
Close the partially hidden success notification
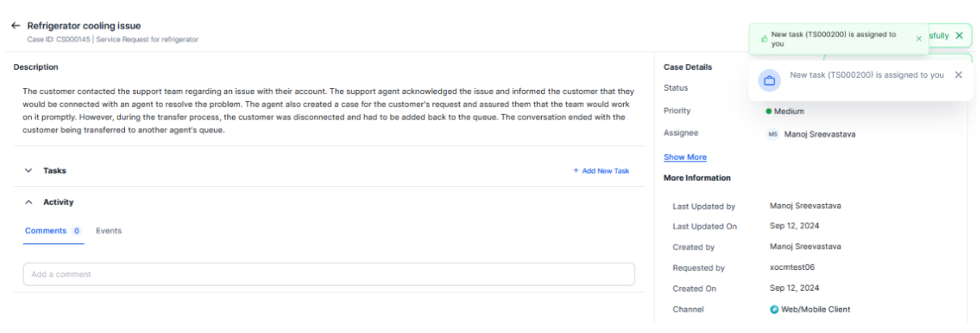pos(960,36)
